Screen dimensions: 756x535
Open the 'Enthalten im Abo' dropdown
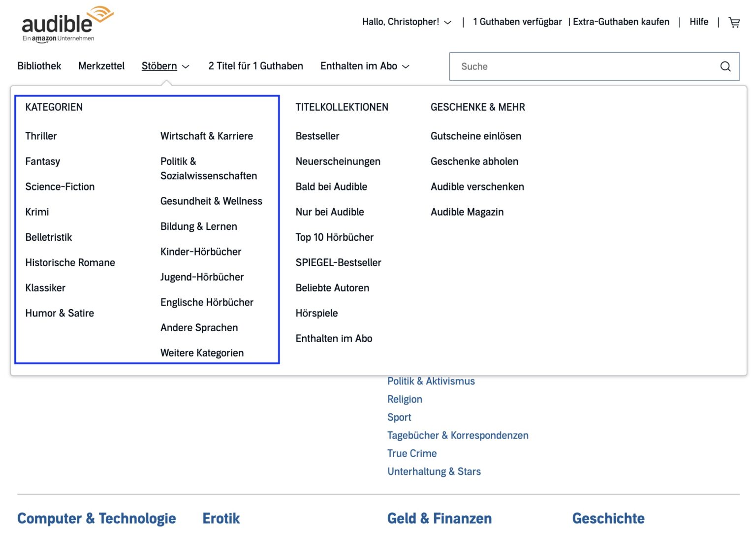click(x=364, y=66)
